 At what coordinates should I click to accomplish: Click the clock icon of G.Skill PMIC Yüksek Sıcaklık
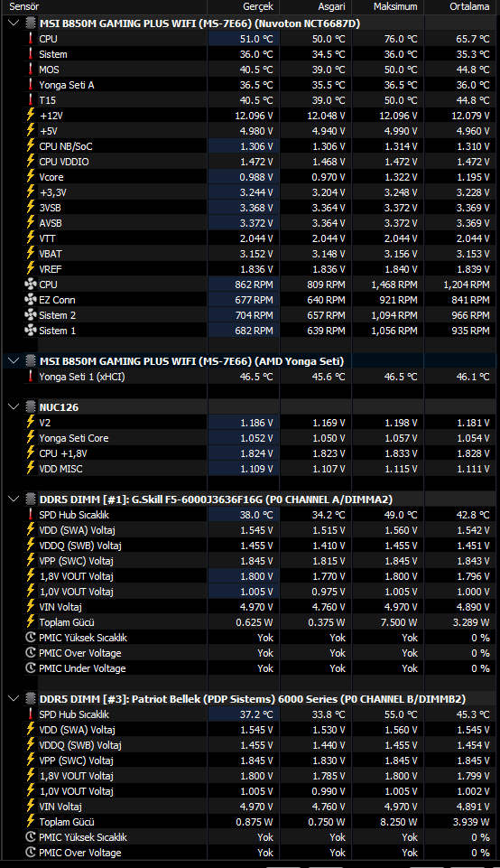[x=31, y=638]
